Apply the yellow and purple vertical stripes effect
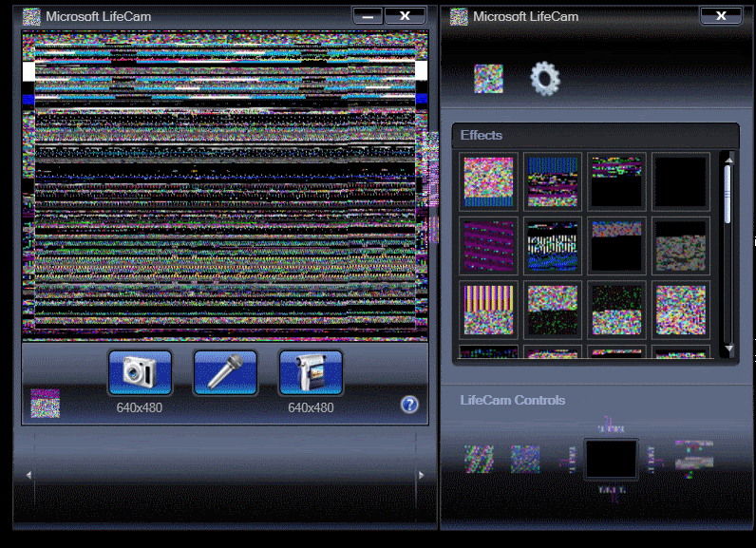Image resolution: width=756 pixels, height=548 pixels. click(x=488, y=310)
